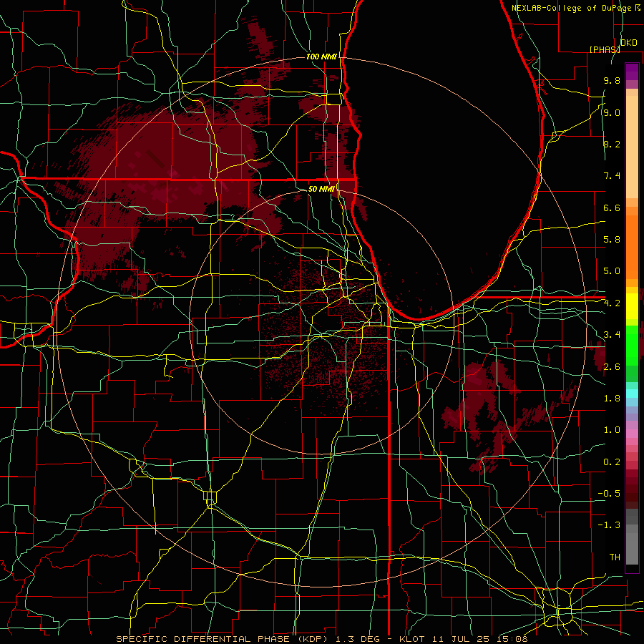Click the -0.5 scale value
This screenshot has height=644, width=644.
(x=609, y=494)
